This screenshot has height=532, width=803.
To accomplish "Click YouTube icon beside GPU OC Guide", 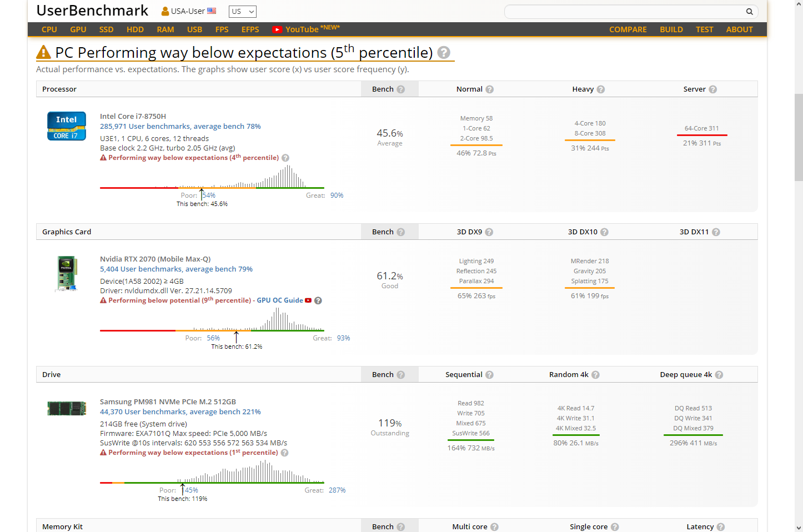I will click(308, 300).
